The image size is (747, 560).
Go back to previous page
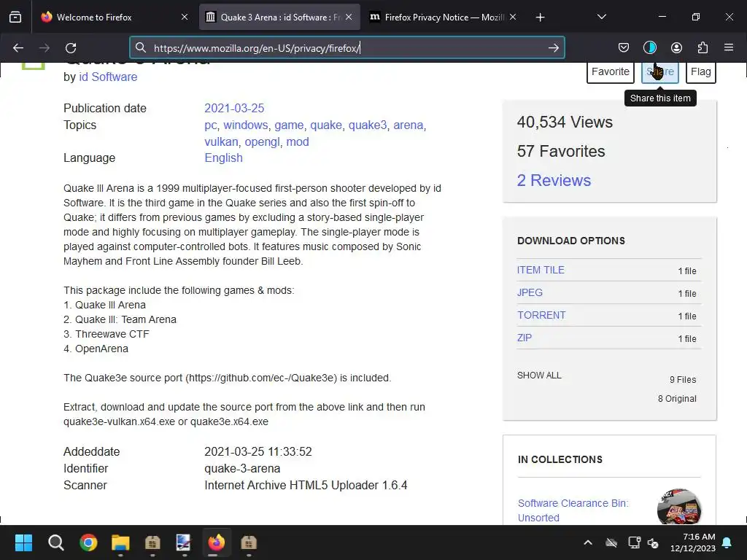[18, 47]
